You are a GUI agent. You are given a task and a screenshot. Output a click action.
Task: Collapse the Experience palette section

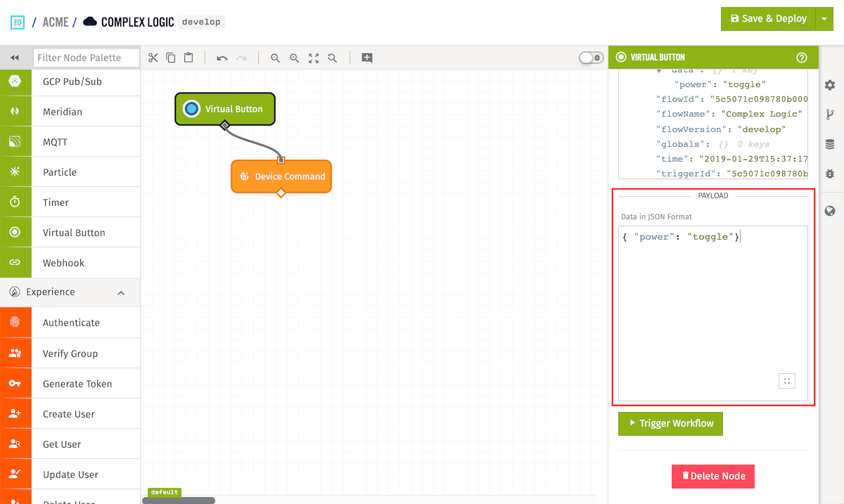coord(121,292)
